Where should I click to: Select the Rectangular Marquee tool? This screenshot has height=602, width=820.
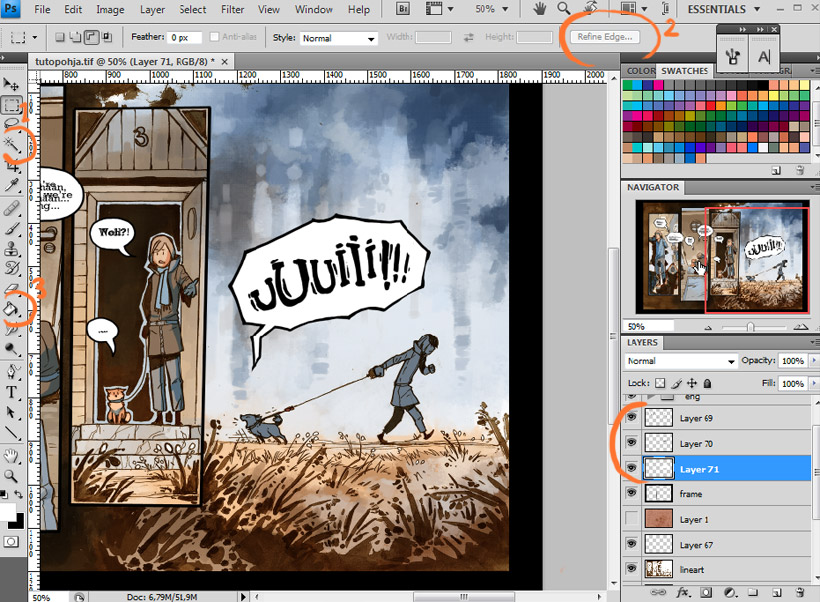(11, 104)
